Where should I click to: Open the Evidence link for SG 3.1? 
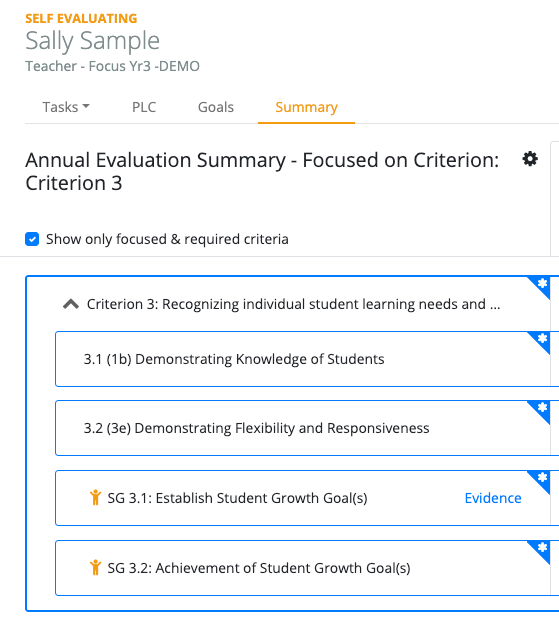[493, 498]
